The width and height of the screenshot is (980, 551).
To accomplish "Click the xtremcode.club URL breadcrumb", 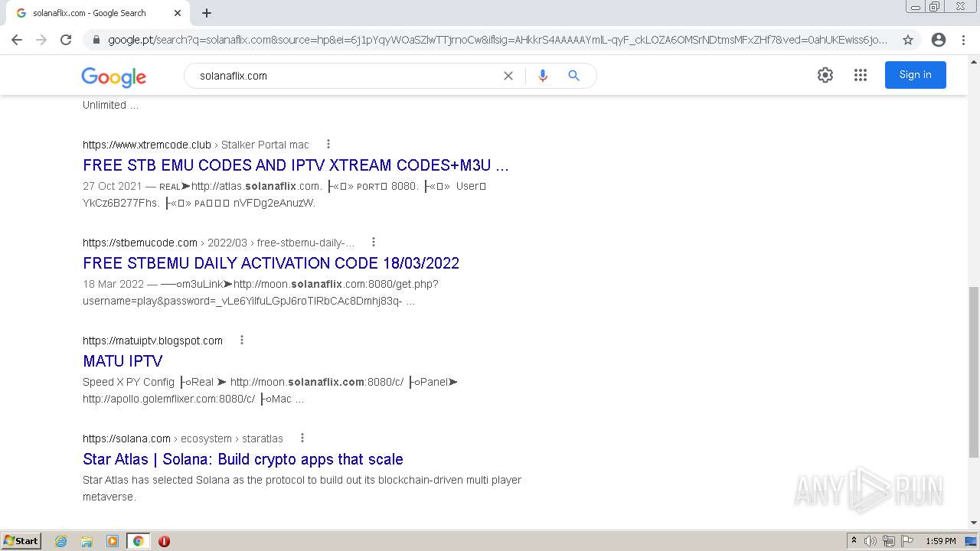I will point(196,145).
